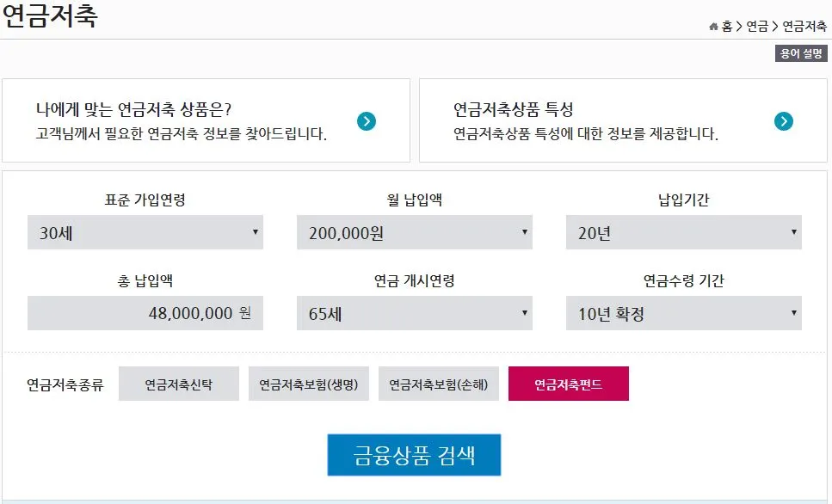The image size is (832, 504).
Task: Select the 연금저축신탁 product type
Action: [x=178, y=384]
